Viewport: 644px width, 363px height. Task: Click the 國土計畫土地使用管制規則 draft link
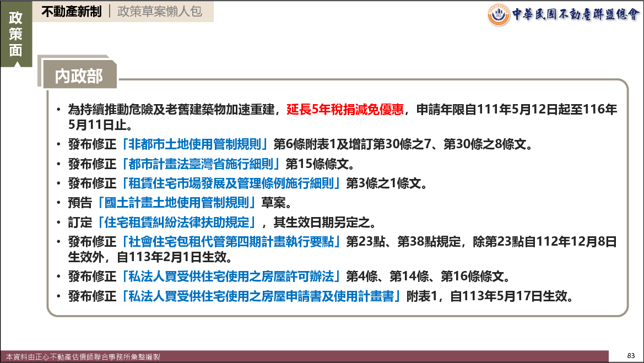pyautogui.click(x=177, y=203)
